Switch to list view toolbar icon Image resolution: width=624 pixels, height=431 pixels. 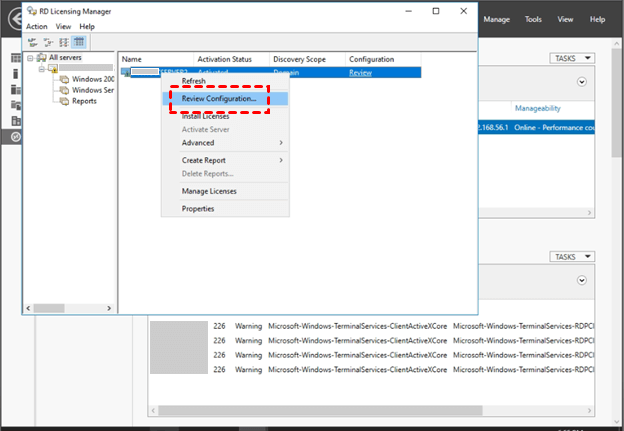(x=63, y=42)
